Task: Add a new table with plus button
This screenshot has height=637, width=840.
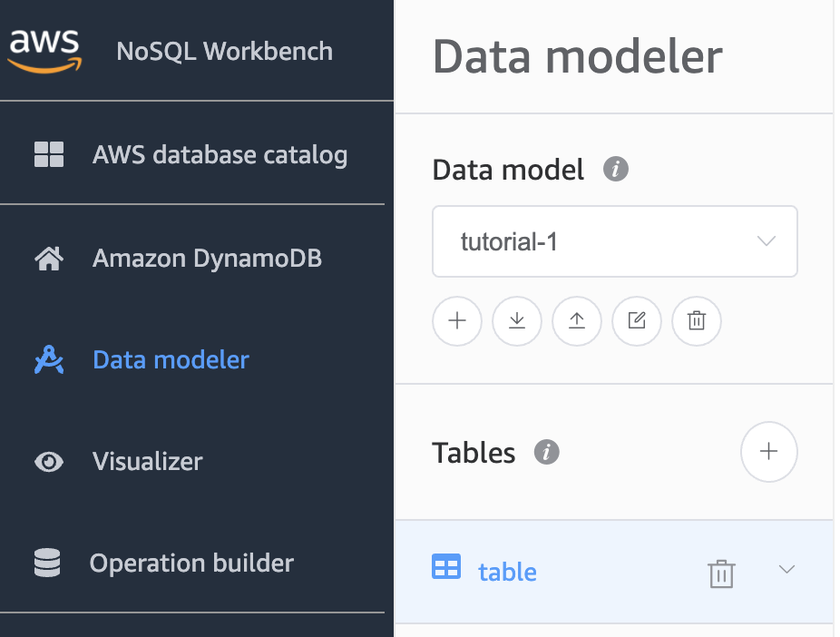Action: (x=768, y=452)
